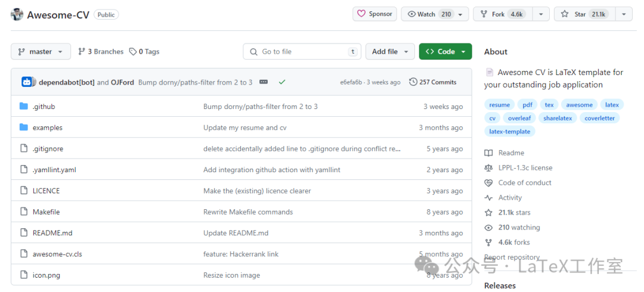Viewport: 644px width, 292px height.
Task: Select the sharelatex topic tag
Action: (x=558, y=118)
